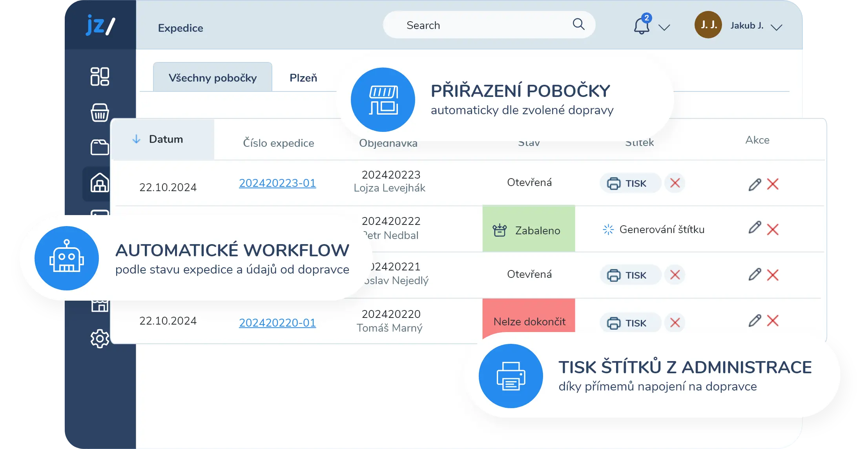The image size is (868, 449).
Task: Click date 22.10.2024 in Tomáš Marný row
Action: point(168,321)
